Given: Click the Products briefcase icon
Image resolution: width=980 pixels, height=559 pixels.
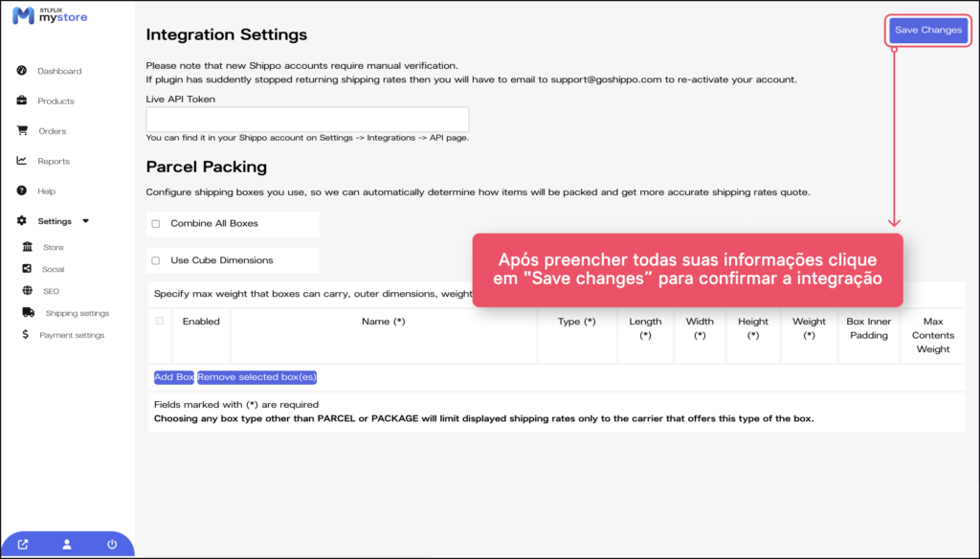Looking at the screenshot, I should [x=22, y=101].
